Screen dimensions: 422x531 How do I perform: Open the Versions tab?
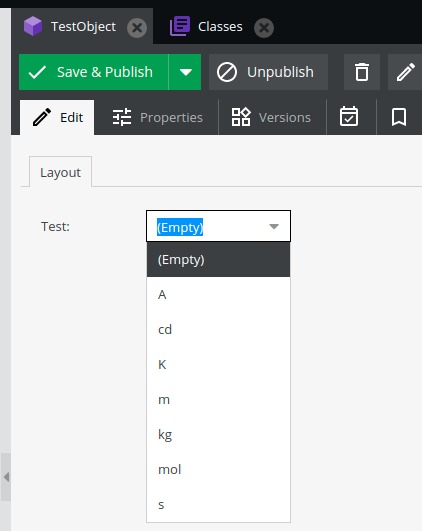click(x=271, y=118)
